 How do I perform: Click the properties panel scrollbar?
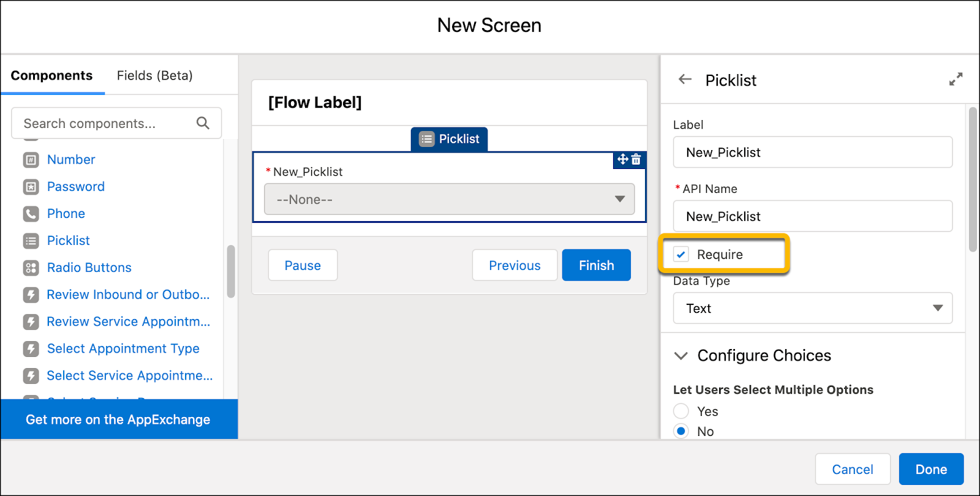973,179
